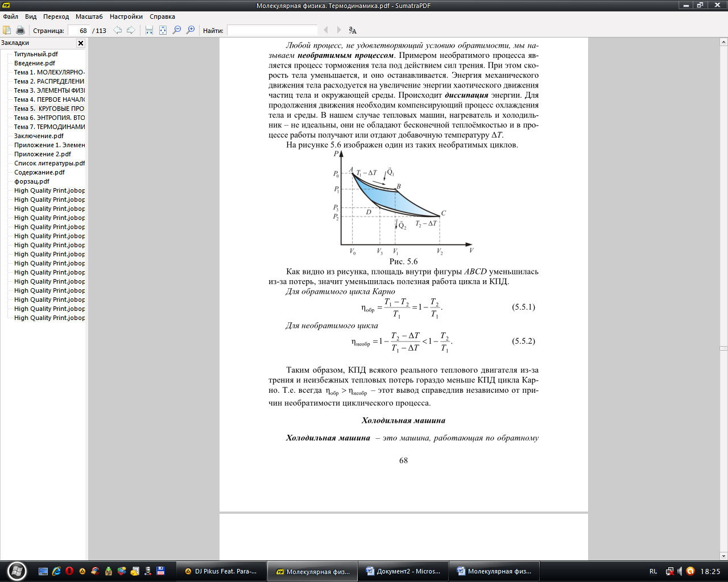Screen dimensions: 728x582
Task: Open the Масштаб menu
Action: click(89, 16)
